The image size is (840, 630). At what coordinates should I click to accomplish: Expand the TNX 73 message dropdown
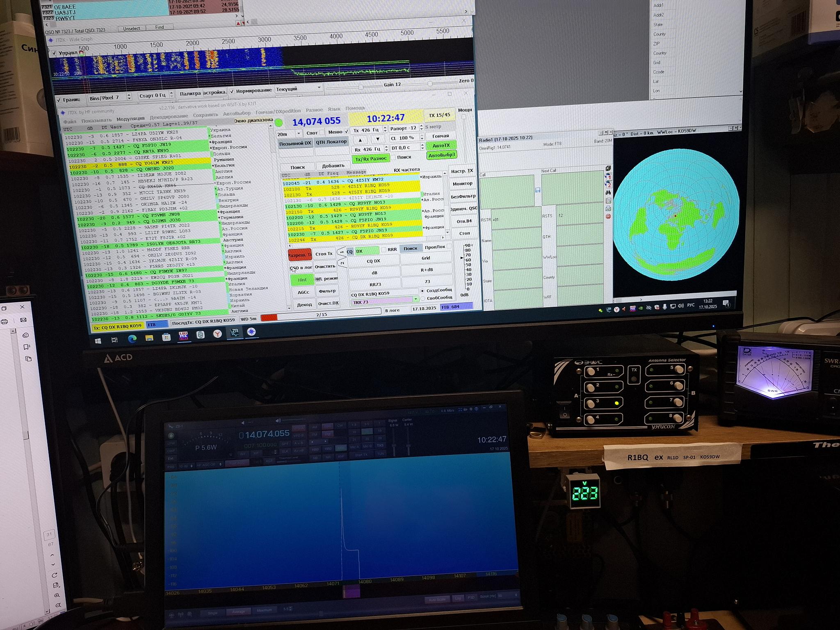pyautogui.click(x=415, y=299)
